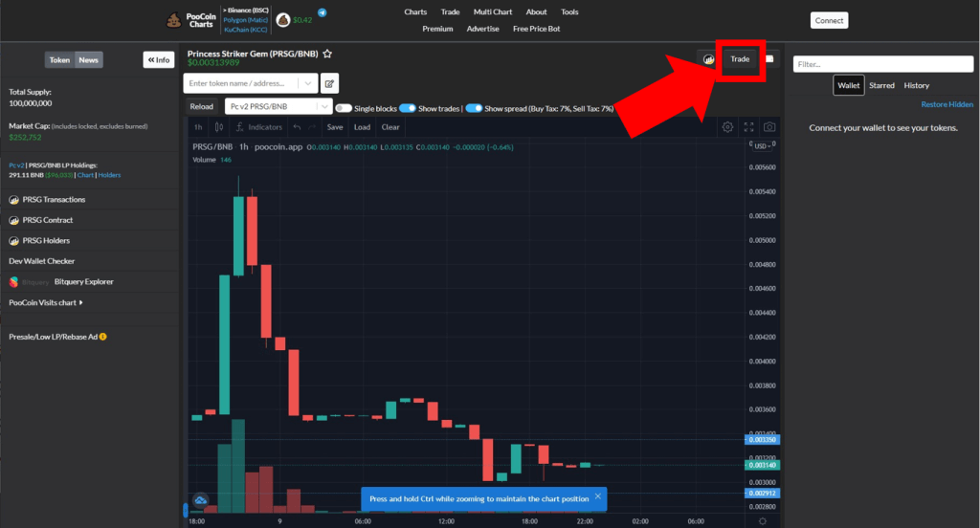Screen dimensions: 980x528
Task: Open the time axis settings gear icon
Action: pos(763,521)
